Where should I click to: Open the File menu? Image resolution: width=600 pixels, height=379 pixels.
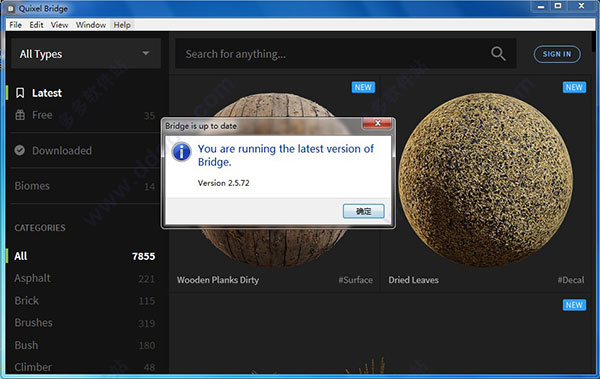coord(15,25)
